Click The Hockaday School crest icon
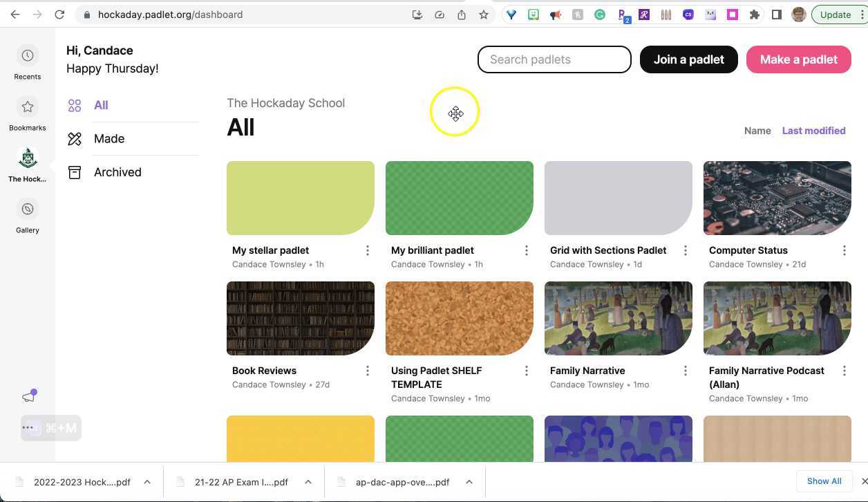This screenshot has height=502, width=868. (27, 158)
